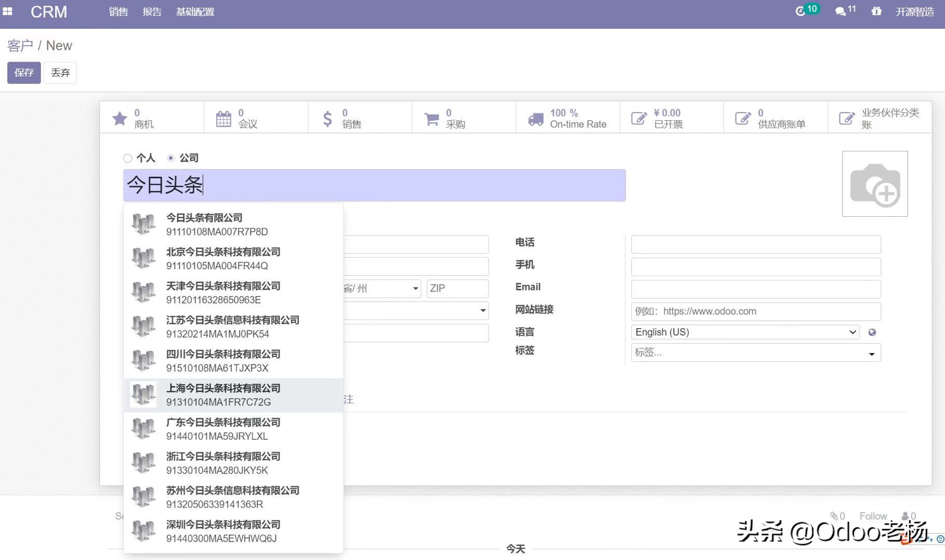
Task: Click building icon of 浙江今日头条科技有限公司
Action: pyautogui.click(x=143, y=463)
